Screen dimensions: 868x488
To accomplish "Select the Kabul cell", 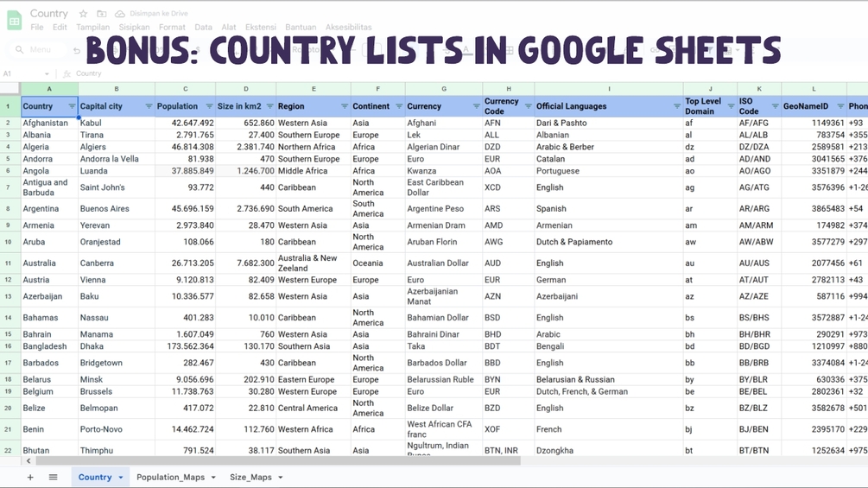I will 117,123.
